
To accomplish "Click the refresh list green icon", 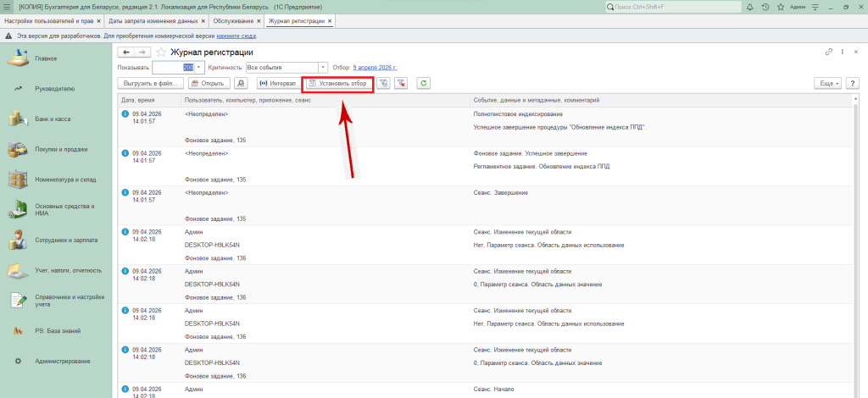I will pos(422,83).
